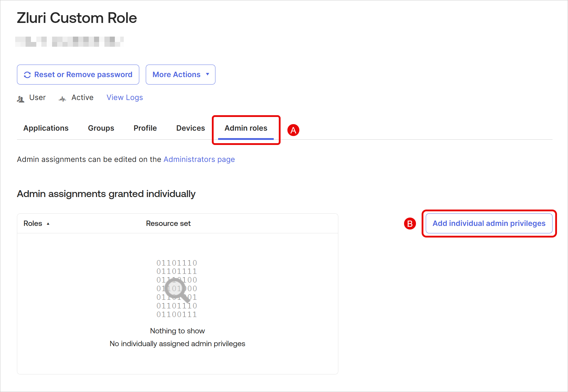Click Add individual admin privileges button
Image resolution: width=568 pixels, height=392 pixels.
[489, 224]
